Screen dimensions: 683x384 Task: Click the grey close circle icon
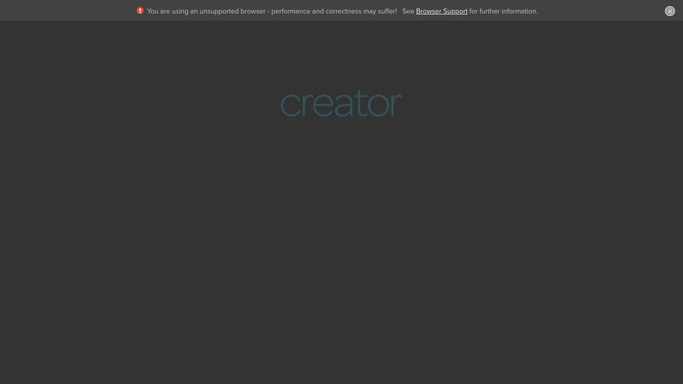(669, 11)
